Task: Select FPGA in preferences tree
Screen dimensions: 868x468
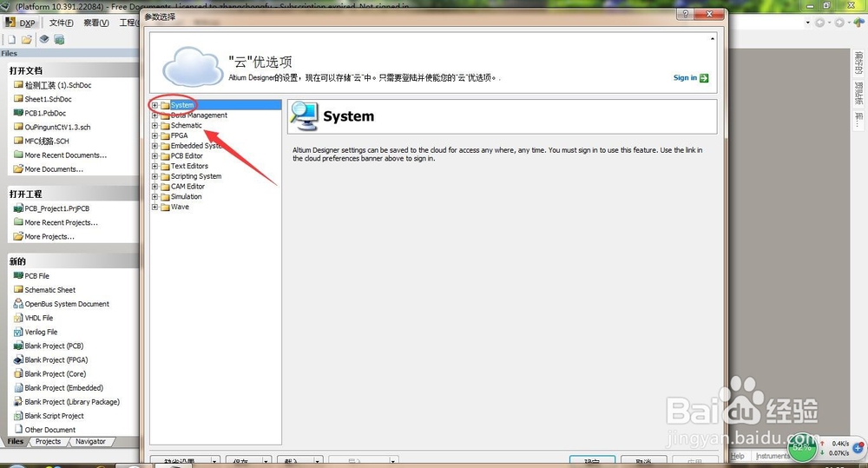Action: [179, 135]
